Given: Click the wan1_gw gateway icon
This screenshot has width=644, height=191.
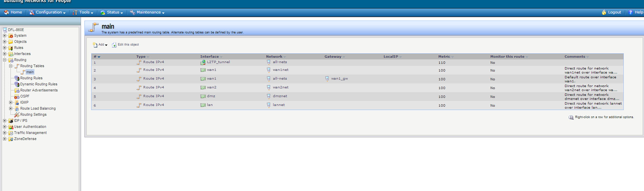Looking at the screenshot, I should click(327, 79).
